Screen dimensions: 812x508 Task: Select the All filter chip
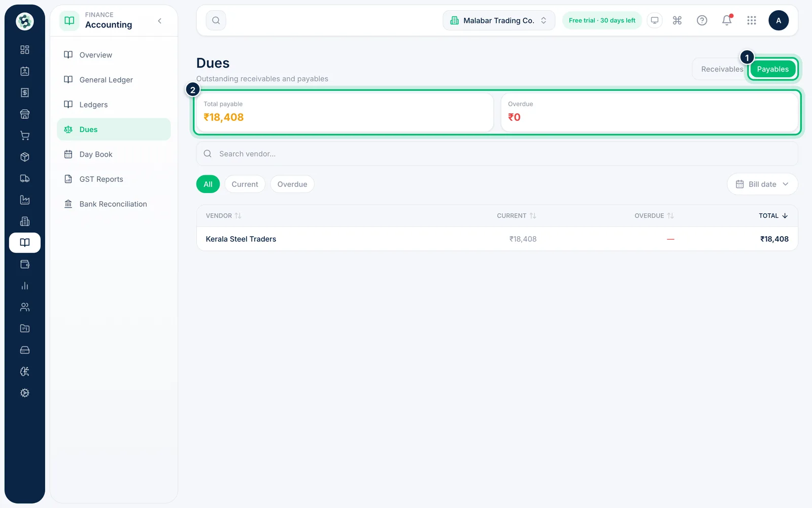(x=208, y=184)
